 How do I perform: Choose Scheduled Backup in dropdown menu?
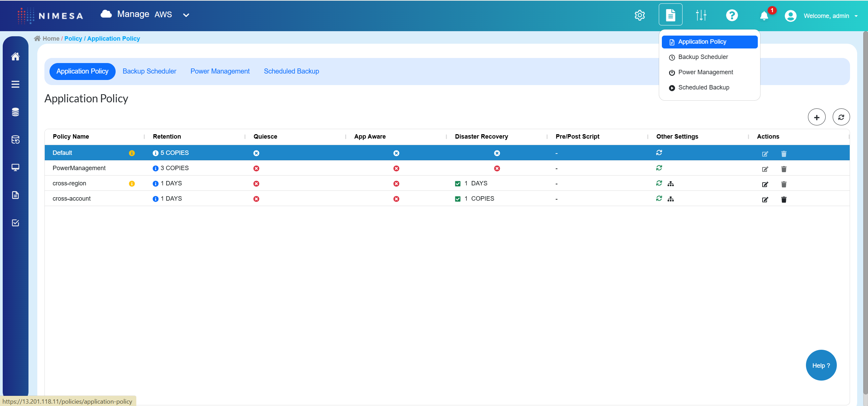tap(709, 87)
